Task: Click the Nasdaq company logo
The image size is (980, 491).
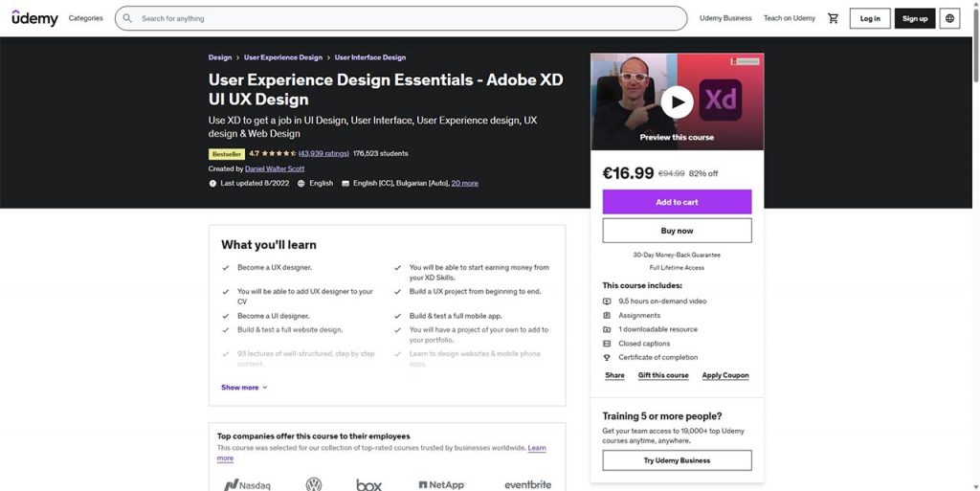Action: 247,484
